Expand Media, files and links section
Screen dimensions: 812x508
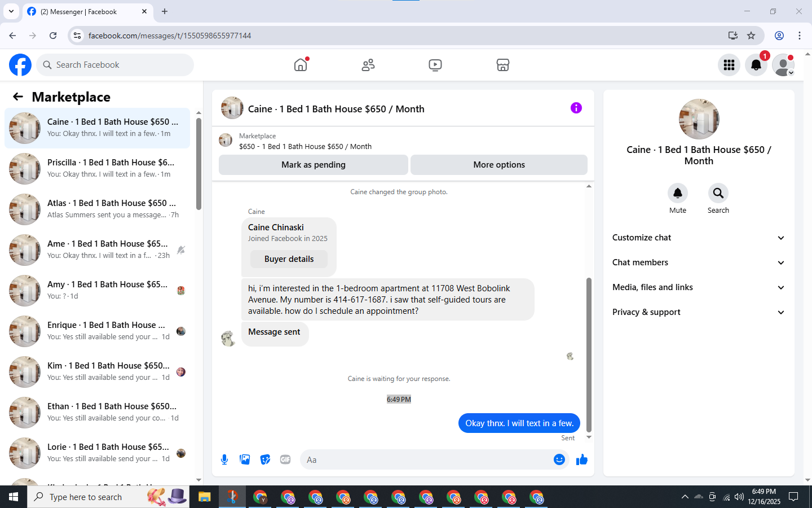[x=699, y=287]
